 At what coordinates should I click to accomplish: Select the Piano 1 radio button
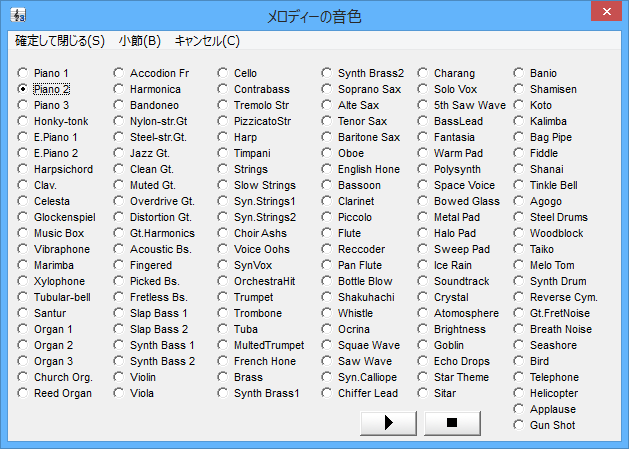tap(23, 73)
